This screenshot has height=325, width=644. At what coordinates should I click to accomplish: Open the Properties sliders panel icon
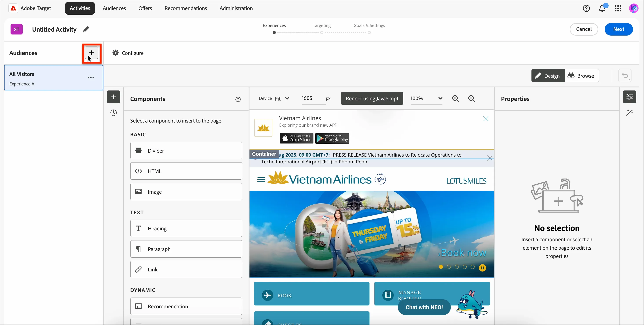629,97
